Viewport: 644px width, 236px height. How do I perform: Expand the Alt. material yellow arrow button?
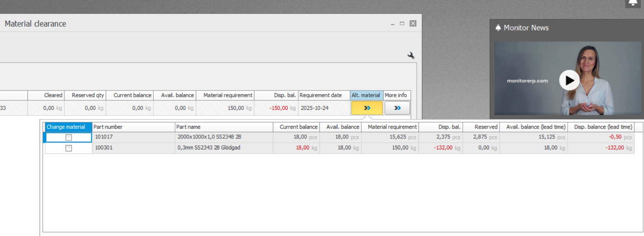click(367, 108)
